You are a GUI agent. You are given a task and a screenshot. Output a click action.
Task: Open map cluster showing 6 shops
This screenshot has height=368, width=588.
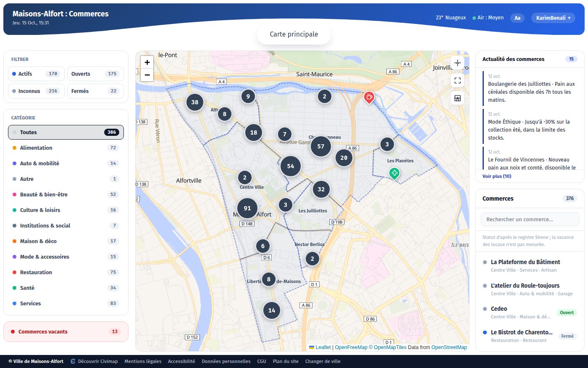pos(263,246)
